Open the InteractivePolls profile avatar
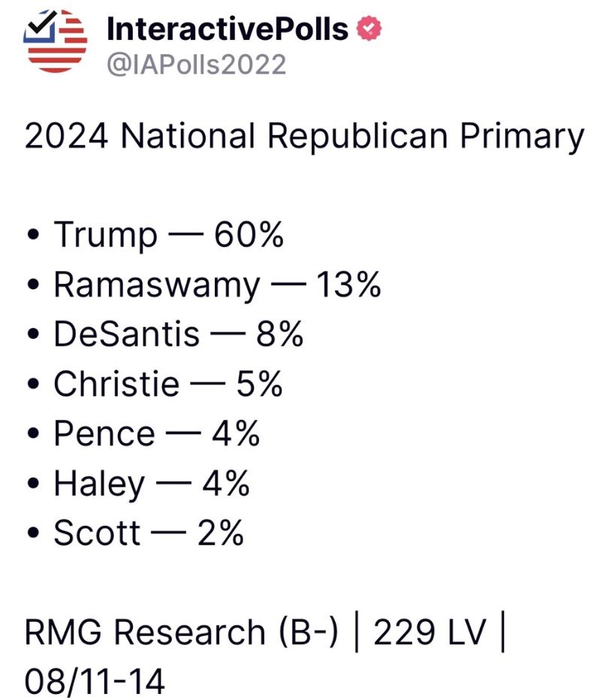Viewport: 609px width, 700px height. pos(56,41)
